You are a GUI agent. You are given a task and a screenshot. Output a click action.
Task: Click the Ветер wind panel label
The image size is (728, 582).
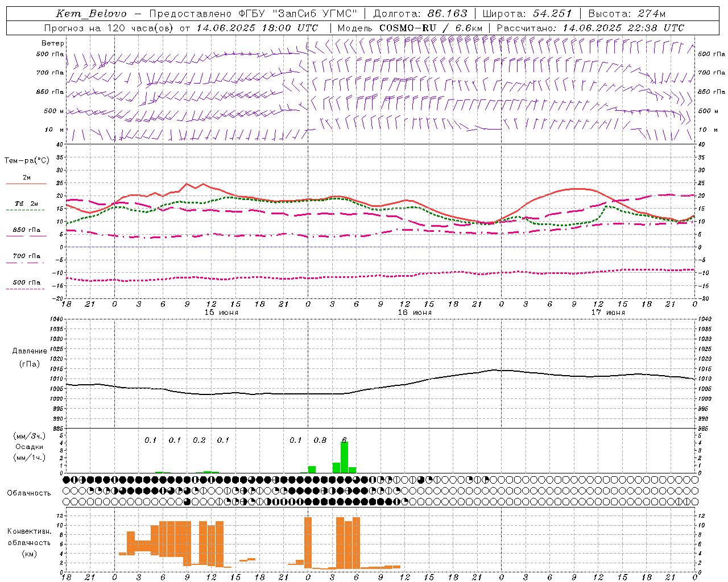(x=53, y=43)
